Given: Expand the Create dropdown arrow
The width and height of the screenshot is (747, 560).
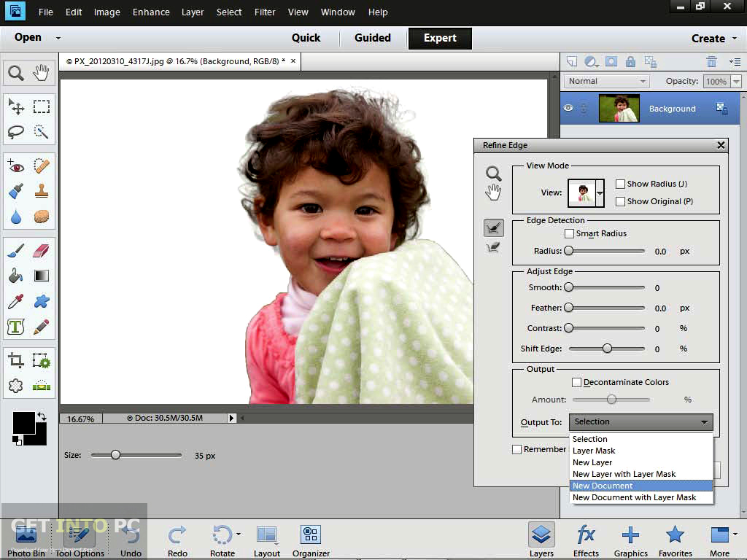Looking at the screenshot, I should tap(735, 39).
